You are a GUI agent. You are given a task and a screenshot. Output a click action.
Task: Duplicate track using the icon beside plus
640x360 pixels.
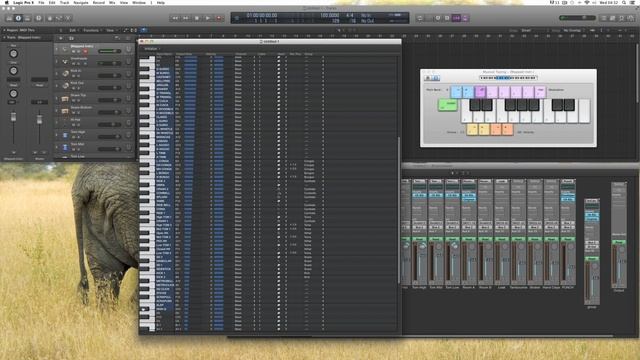tap(71, 38)
